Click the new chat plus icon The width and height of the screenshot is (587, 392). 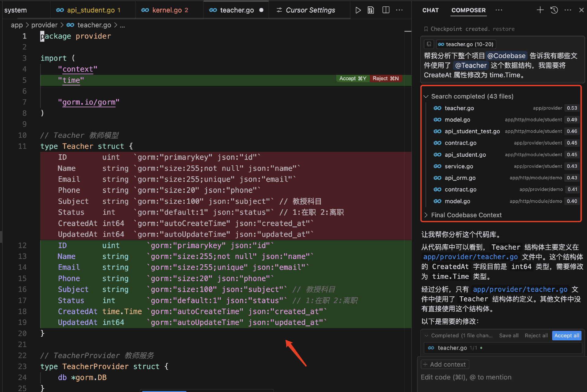[540, 10]
